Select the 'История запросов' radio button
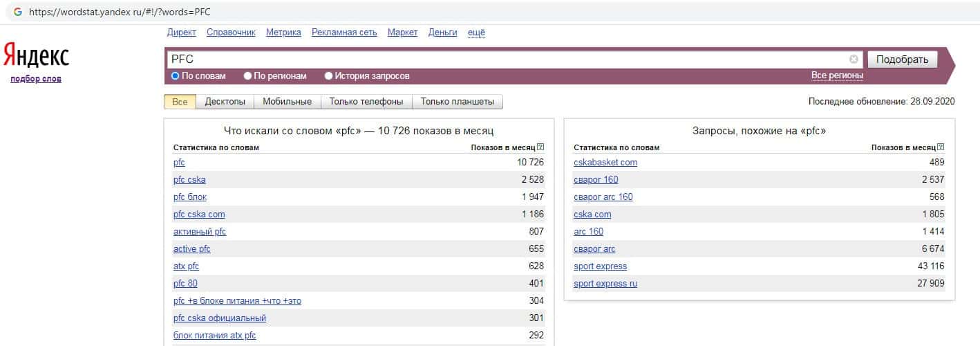The width and height of the screenshot is (980, 346). pyautogui.click(x=329, y=76)
